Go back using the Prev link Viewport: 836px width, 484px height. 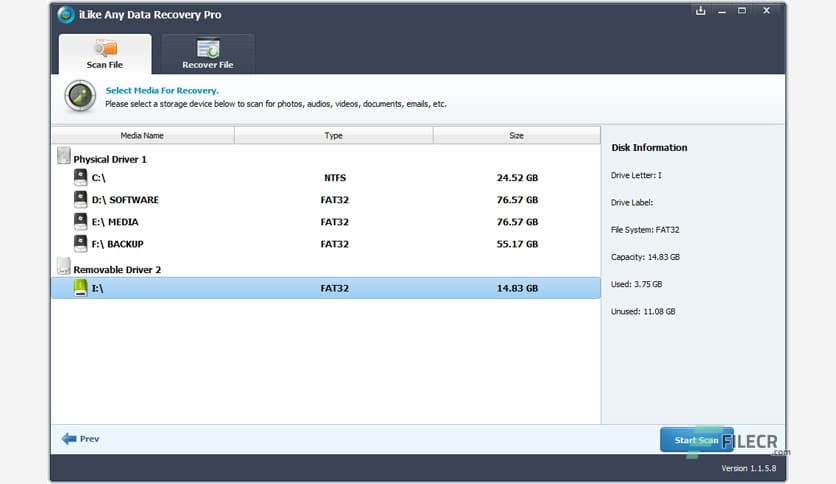click(x=90, y=439)
